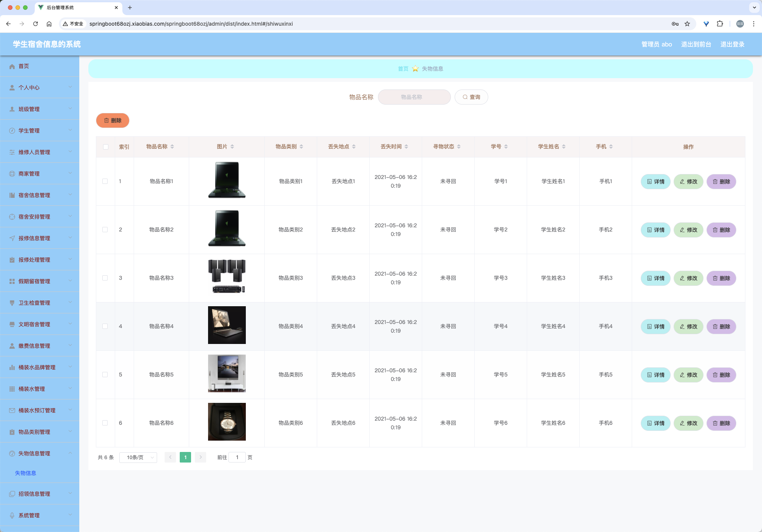This screenshot has height=532, width=762.
Task: Sort table by 丢失时间 column arrows
Action: click(x=406, y=146)
